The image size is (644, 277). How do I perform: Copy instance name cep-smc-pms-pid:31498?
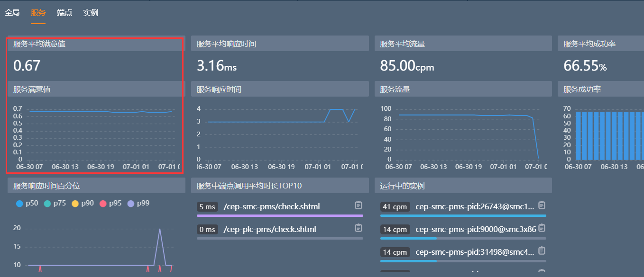coord(542,250)
